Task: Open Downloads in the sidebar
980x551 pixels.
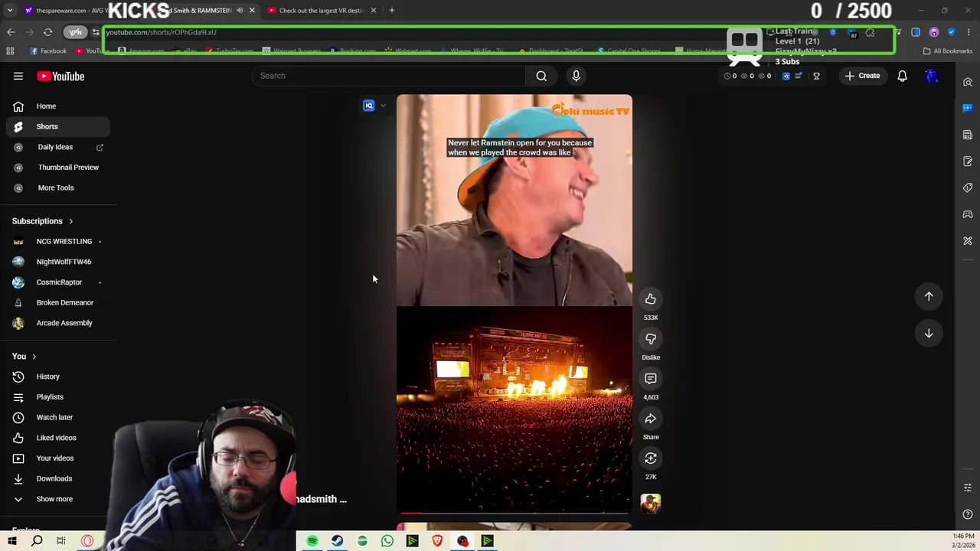Action: click(x=58, y=478)
